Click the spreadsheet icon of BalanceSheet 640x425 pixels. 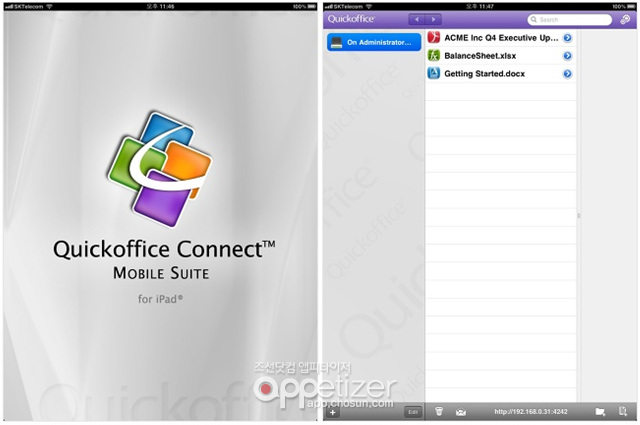click(433, 55)
